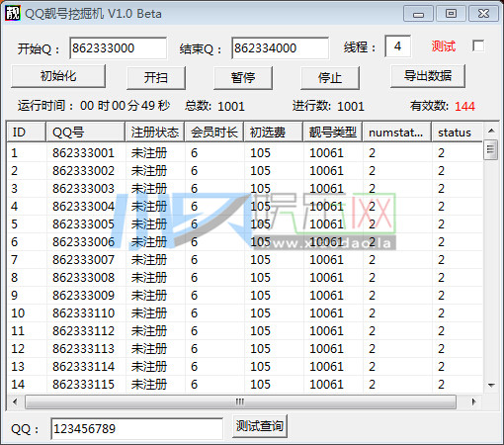Sort by the QQ号 column header

pyautogui.click(x=85, y=133)
